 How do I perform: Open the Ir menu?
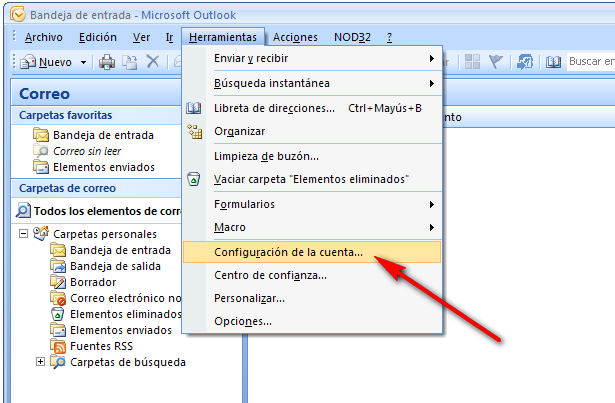[x=169, y=37]
